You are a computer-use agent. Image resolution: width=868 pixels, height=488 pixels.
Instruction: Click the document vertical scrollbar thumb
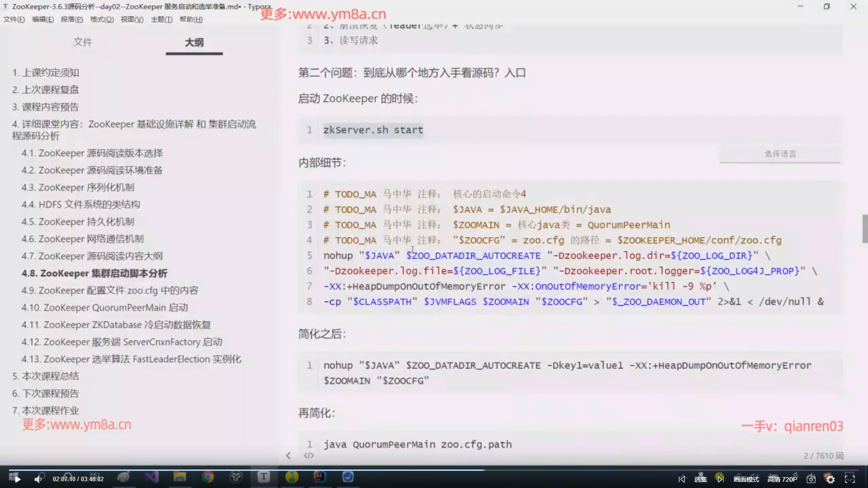point(865,229)
